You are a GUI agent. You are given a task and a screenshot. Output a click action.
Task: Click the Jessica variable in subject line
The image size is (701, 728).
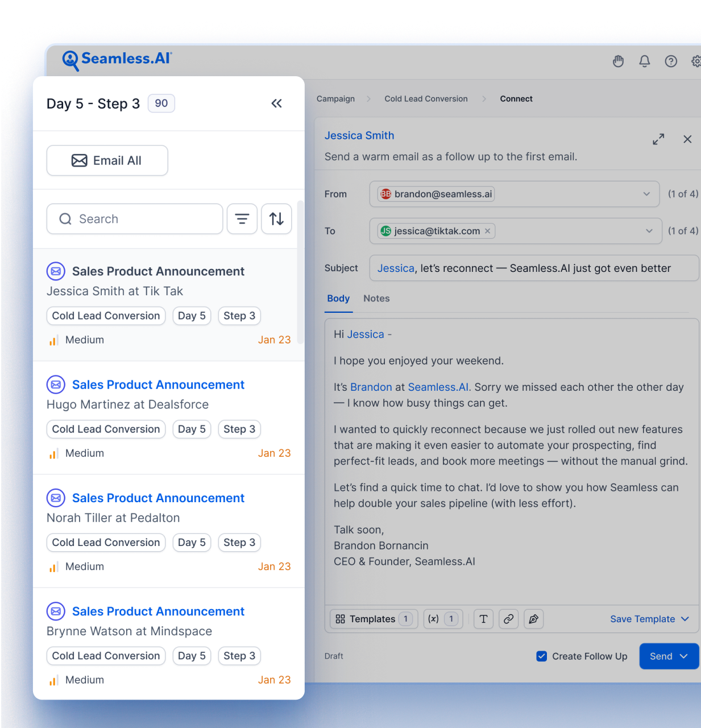(396, 268)
